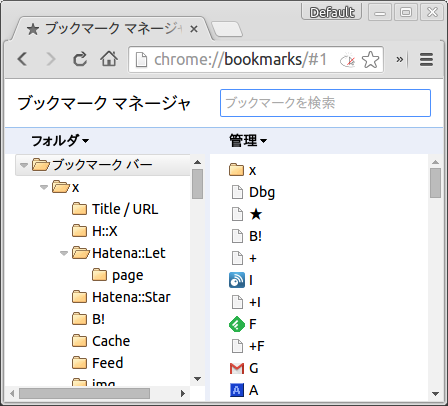The height and width of the screenshot is (406, 448).
Task: Select the Title / URL folder
Action: (115, 209)
